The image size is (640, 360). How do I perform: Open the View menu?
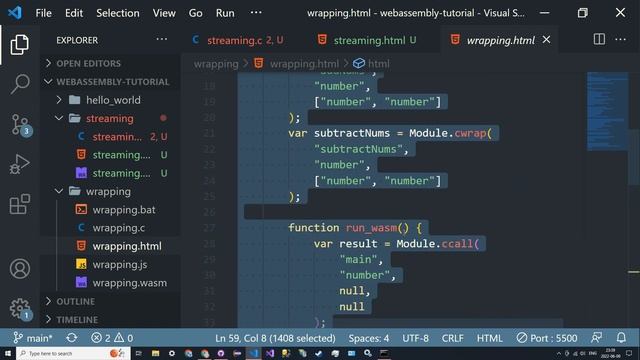[x=164, y=13]
